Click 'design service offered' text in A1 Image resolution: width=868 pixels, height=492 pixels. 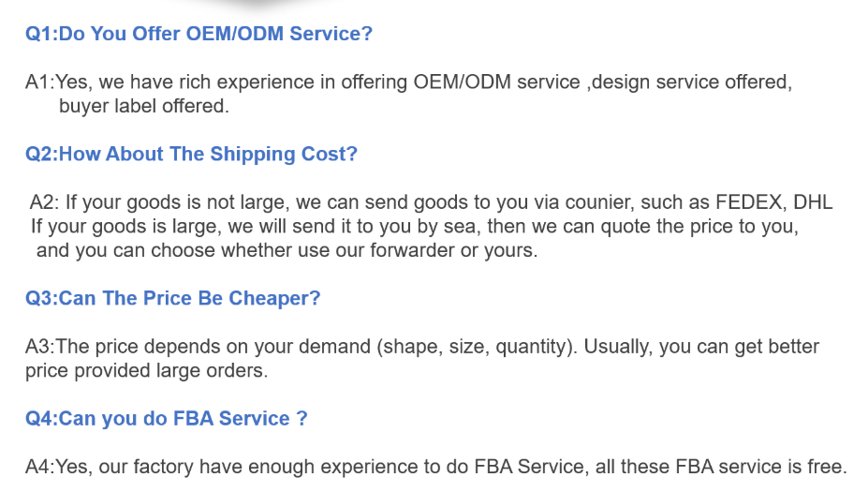(x=689, y=82)
